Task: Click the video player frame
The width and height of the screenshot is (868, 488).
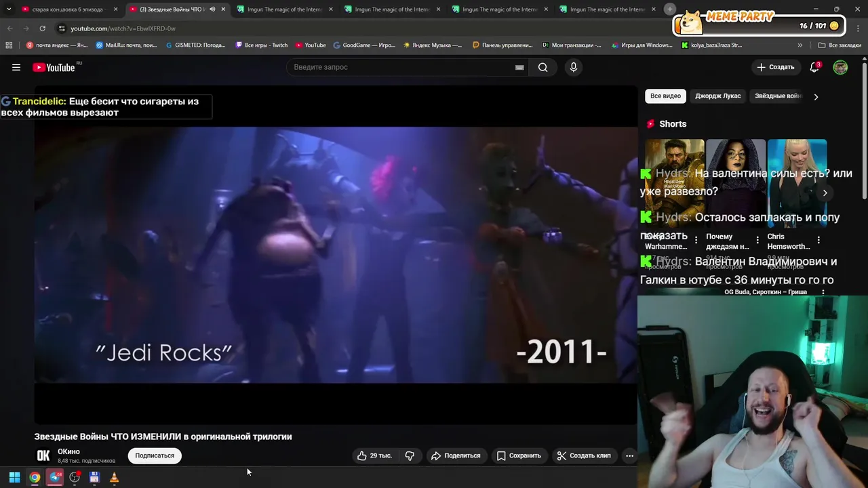Action: coord(336,255)
